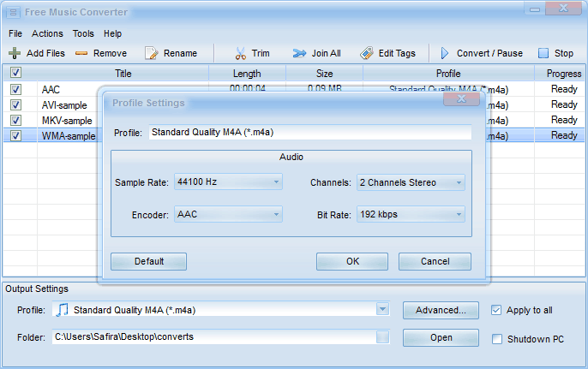Uncheck the AVI-sample checkbox
The height and width of the screenshot is (369, 588).
(15, 105)
